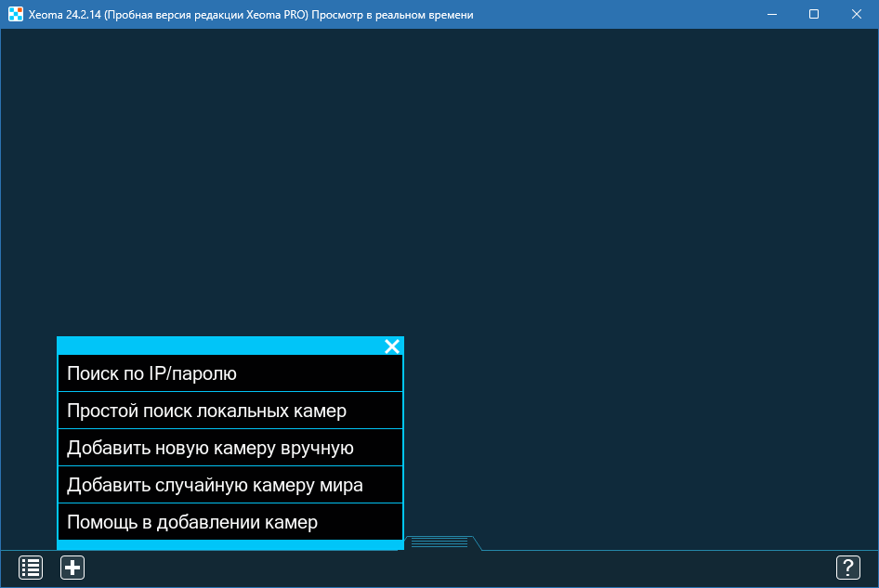
Task: Click the add camera plus icon
Action: click(x=72, y=568)
